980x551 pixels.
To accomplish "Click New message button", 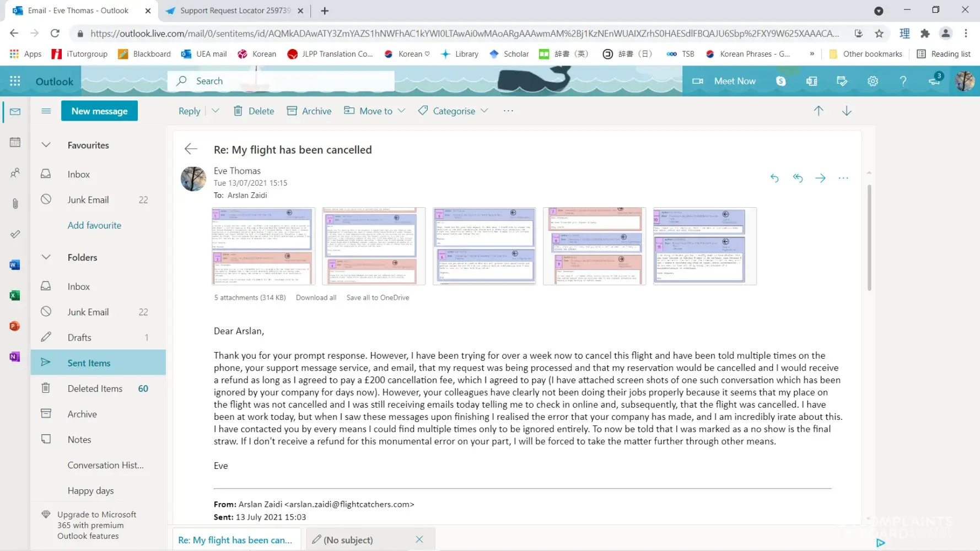I will tap(99, 111).
